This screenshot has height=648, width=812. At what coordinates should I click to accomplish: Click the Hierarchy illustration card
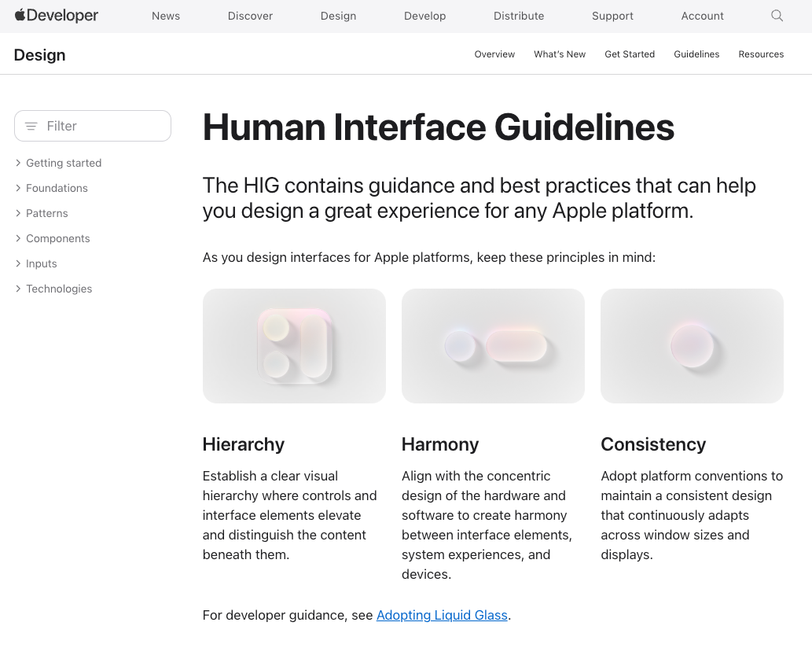click(294, 346)
